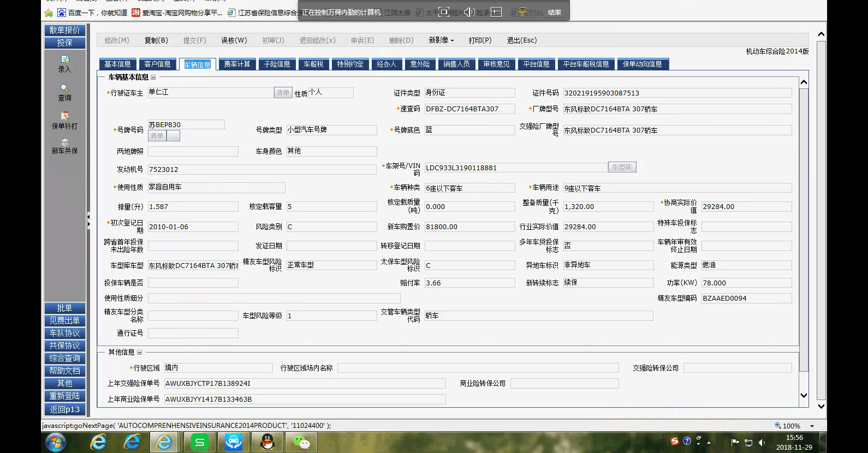Switch to the 子险信息 tab

point(277,64)
